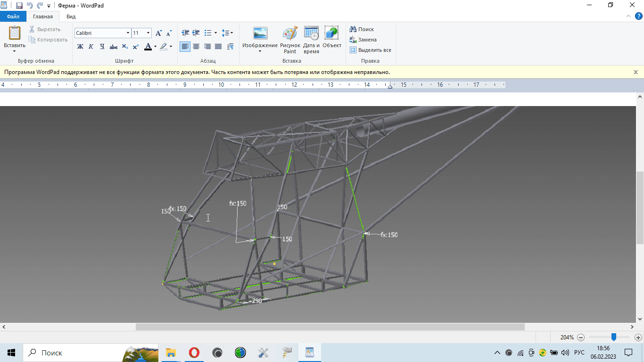Save document from quick access toolbar
The height and width of the screenshot is (362, 644).
(19, 6)
